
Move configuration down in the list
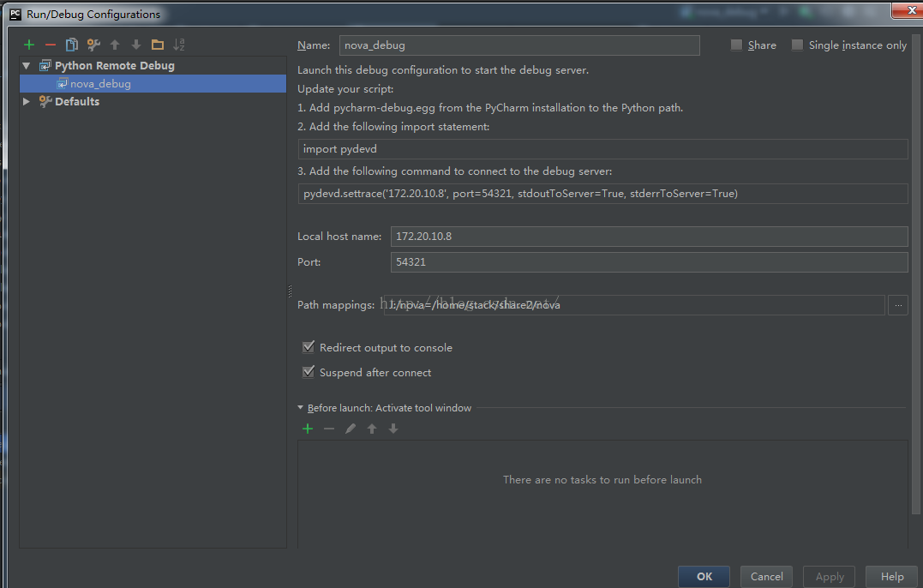[x=136, y=45]
